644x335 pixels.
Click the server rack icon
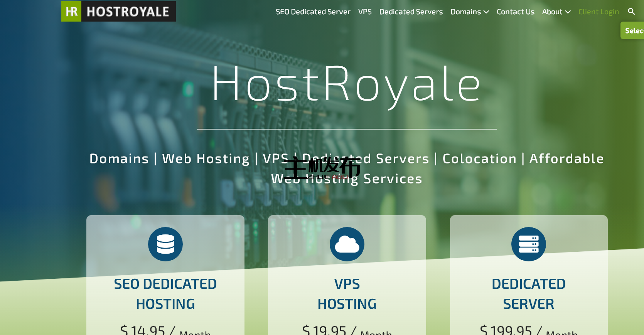point(528,244)
